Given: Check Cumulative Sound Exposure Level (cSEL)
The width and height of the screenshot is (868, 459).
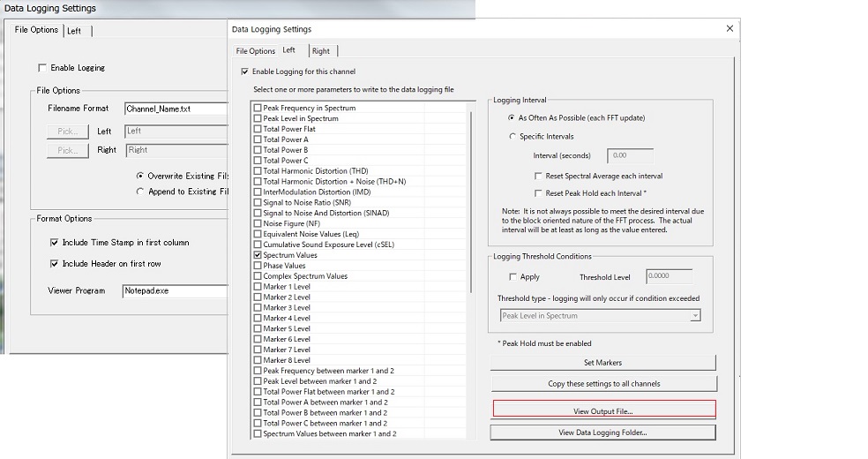Looking at the screenshot, I should [258, 245].
